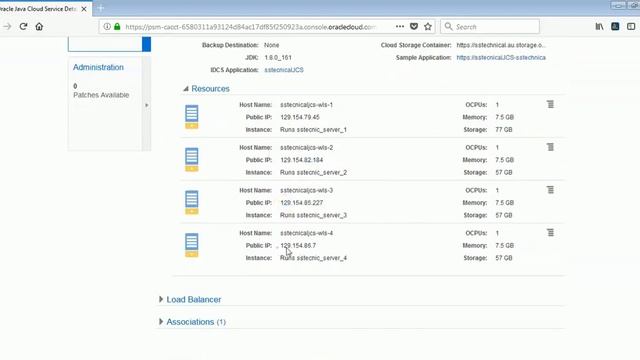Expand the Associations section
Viewport: 640px width, 360px height.
161,322
